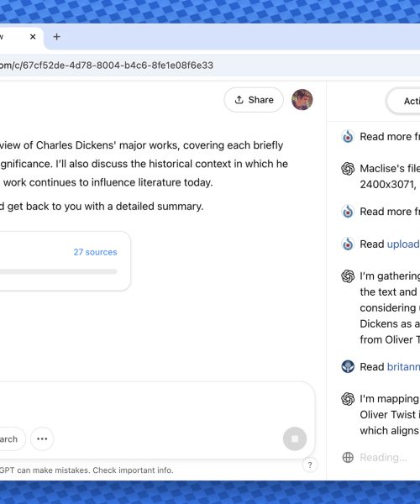This screenshot has width=420, height=504.
Task: Click the globe icon beside Reading…
Action: 348,458
